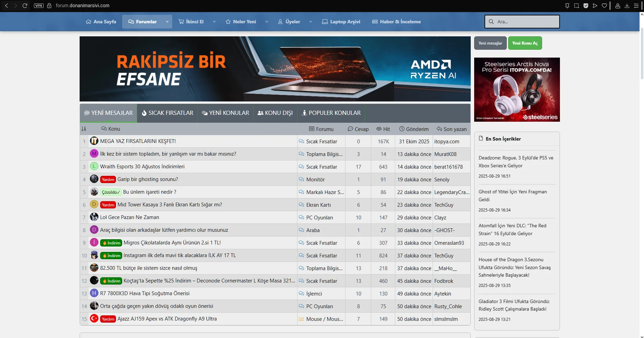Switch to the POPULER KONULAR tab

tap(331, 113)
